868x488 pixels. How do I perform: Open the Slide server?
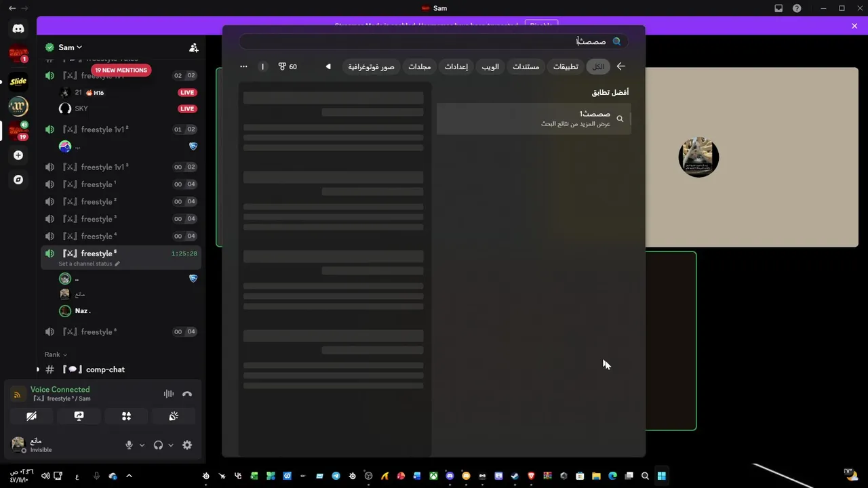pos(18,81)
